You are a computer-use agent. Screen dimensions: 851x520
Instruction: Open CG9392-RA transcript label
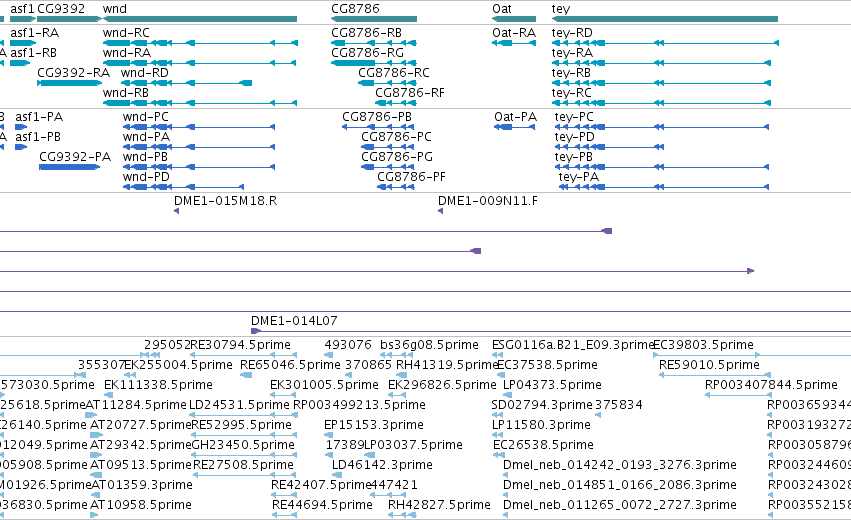(x=73, y=73)
